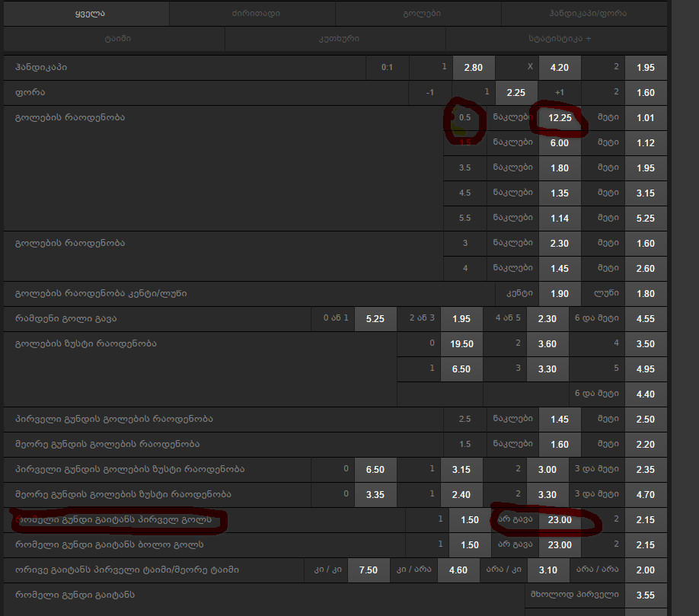Viewport: 699px width, 616px height.
Task: Click the რომელი გუნდი გაიტანს ბოლო გოლს label
Action: pos(109,544)
